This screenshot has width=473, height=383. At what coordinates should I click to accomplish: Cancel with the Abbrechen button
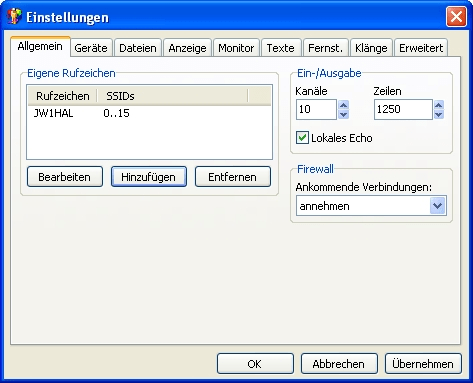coord(339,364)
